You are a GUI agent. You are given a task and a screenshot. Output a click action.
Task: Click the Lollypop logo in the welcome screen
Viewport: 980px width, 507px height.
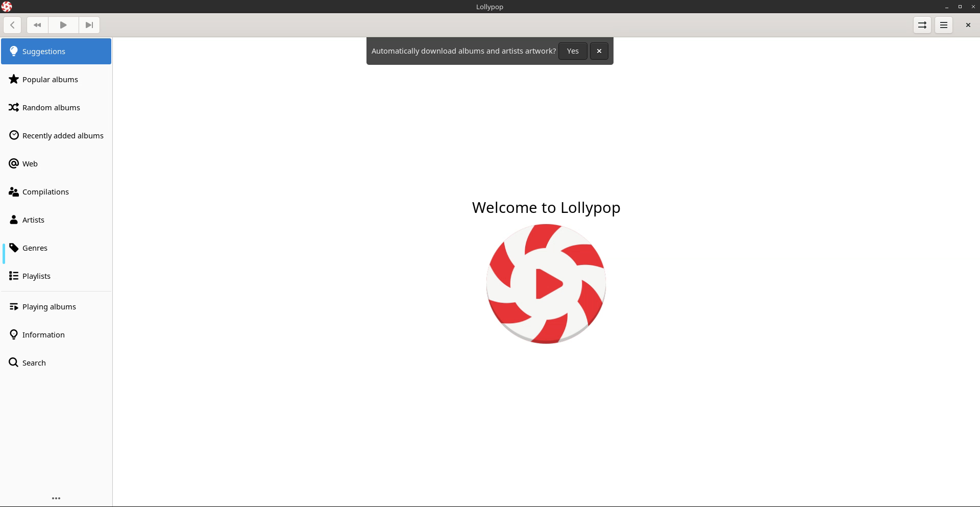[546, 284]
